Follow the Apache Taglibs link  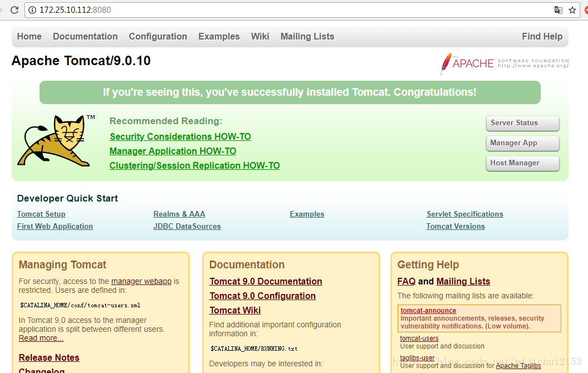(518, 366)
